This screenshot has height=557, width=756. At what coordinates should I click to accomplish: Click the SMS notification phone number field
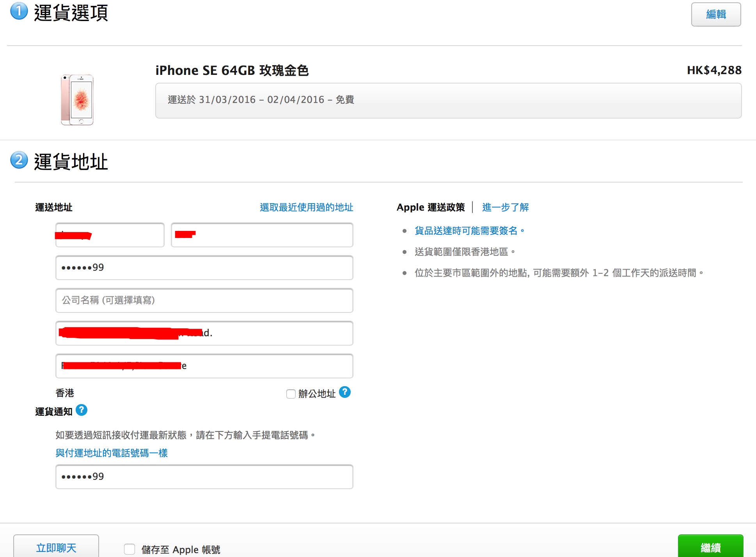204,476
